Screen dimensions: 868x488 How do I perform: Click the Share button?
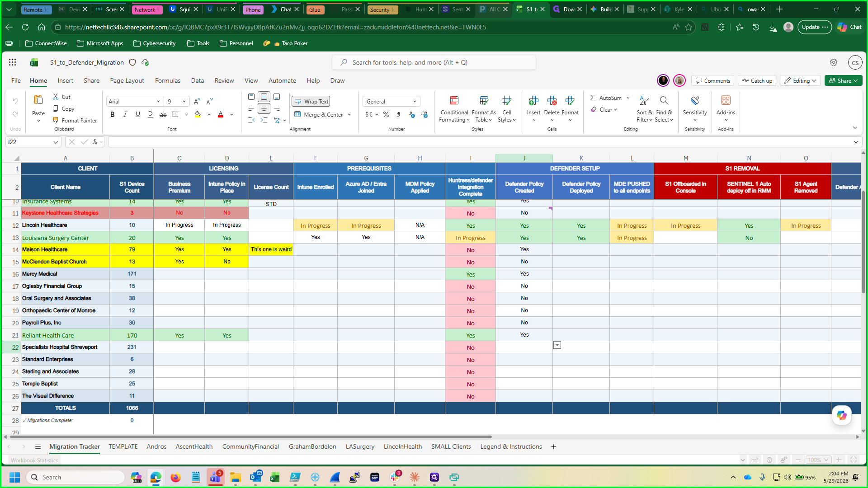[843, 80]
